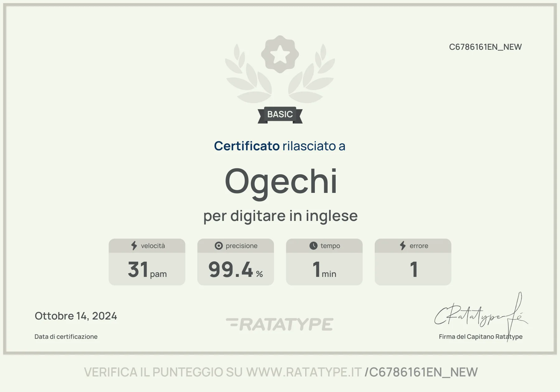Click the errore label

419,246
